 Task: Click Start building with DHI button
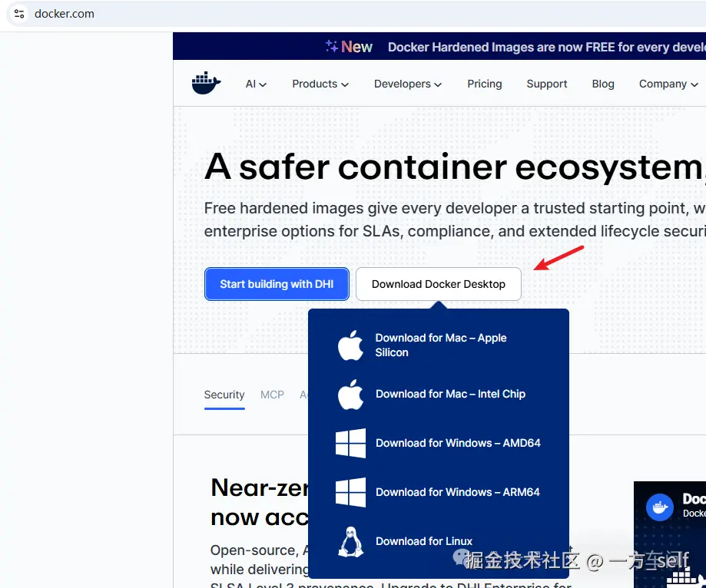[277, 284]
